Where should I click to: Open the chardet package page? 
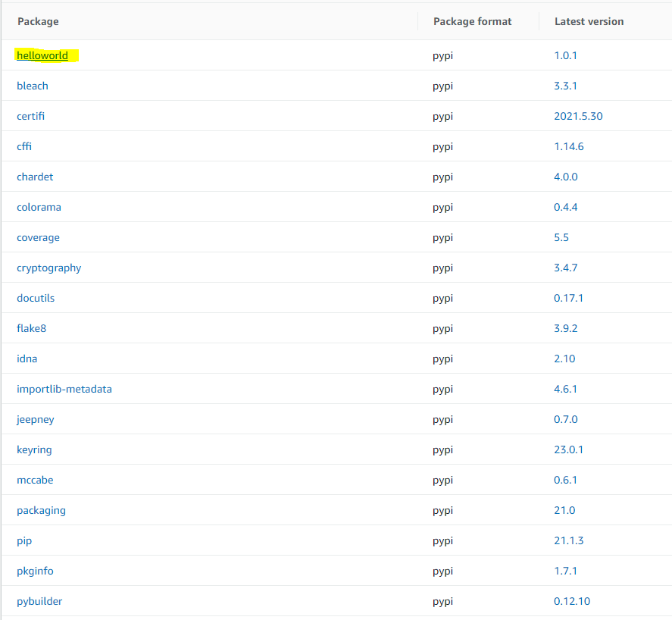point(35,177)
